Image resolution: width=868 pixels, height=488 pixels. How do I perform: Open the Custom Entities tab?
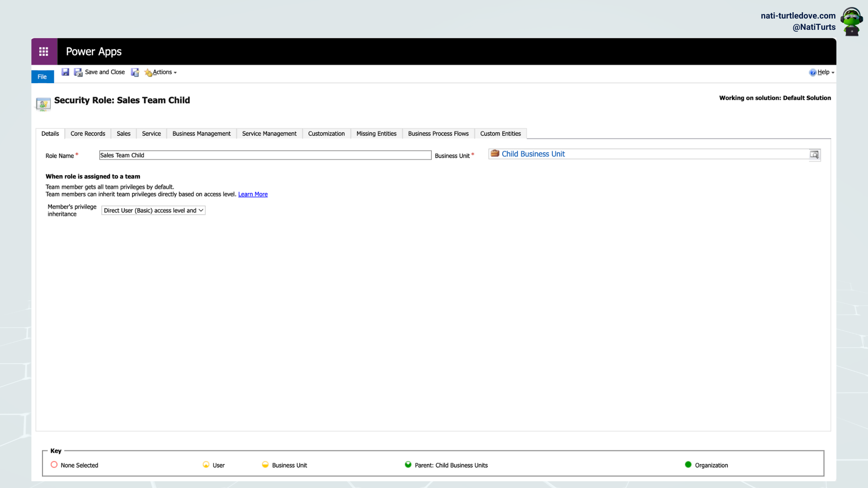500,134
